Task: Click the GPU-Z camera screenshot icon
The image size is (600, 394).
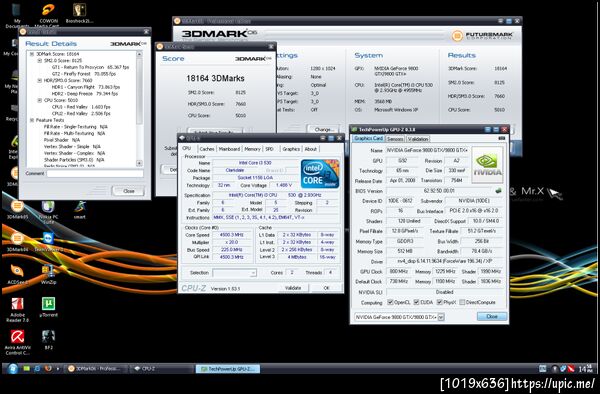Action: click(502, 138)
